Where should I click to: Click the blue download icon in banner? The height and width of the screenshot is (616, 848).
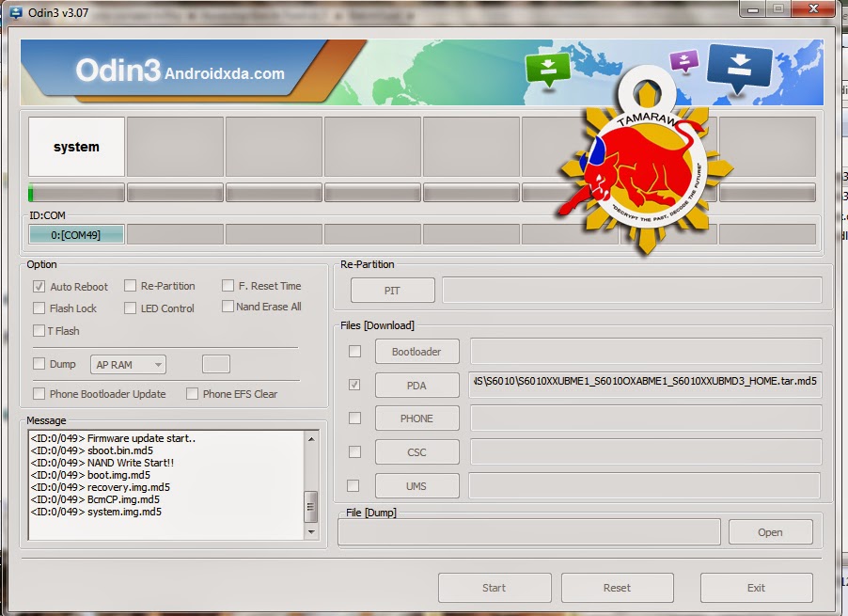739,68
